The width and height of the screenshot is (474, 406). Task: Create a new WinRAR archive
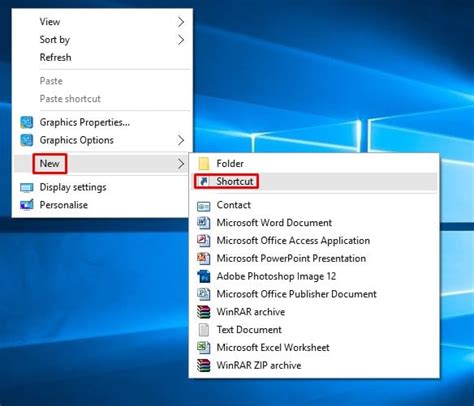314,312
